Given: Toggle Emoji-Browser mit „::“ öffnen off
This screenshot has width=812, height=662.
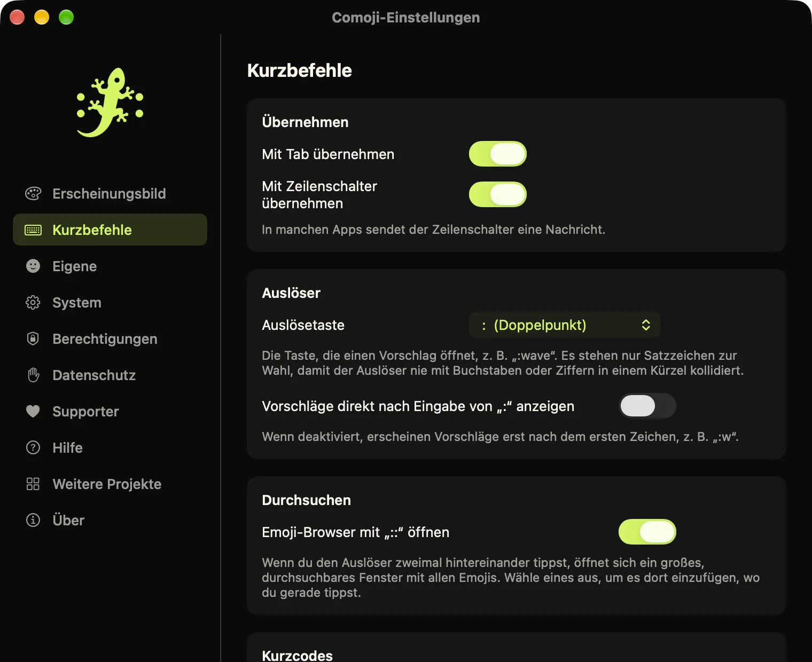Looking at the screenshot, I should (x=647, y=532).
